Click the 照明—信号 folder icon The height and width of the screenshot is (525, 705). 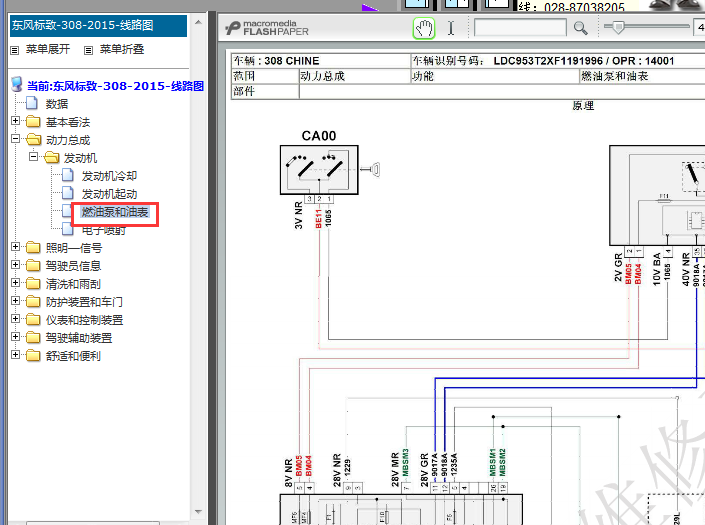pos(33,247)
